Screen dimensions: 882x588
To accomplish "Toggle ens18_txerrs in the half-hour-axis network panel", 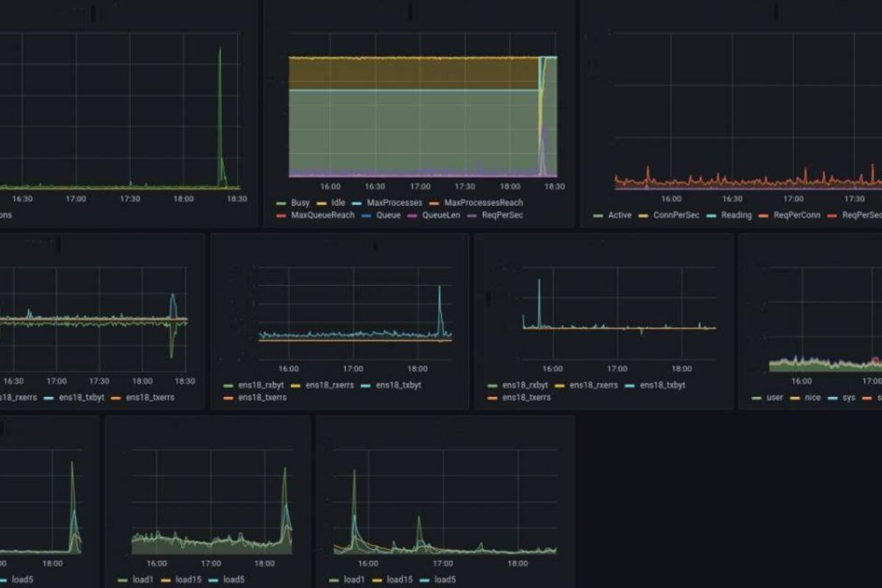I will pos(150,398).
